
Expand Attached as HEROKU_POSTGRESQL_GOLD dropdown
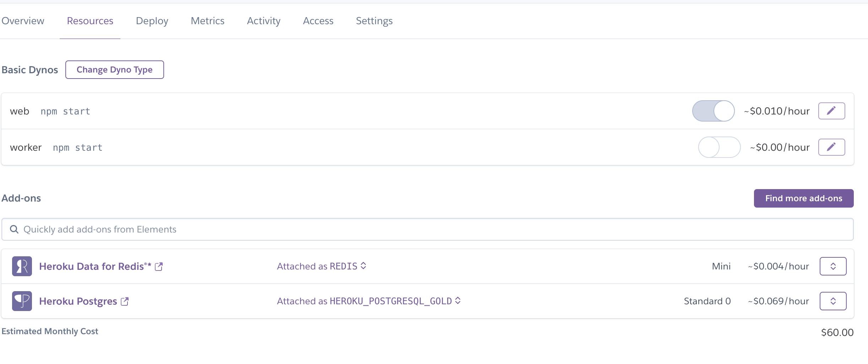pyautogui.click(x=369, y=301)
